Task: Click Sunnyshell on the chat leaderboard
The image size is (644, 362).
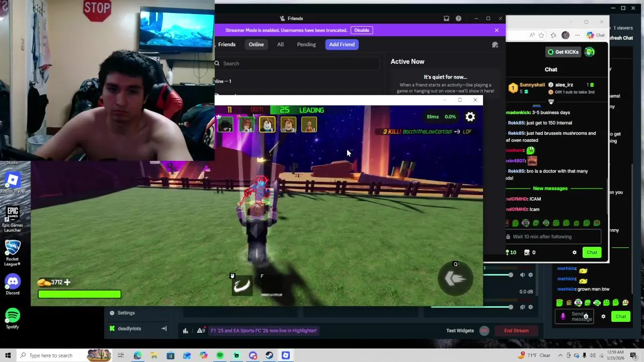Action: click(x=532, y=85)
